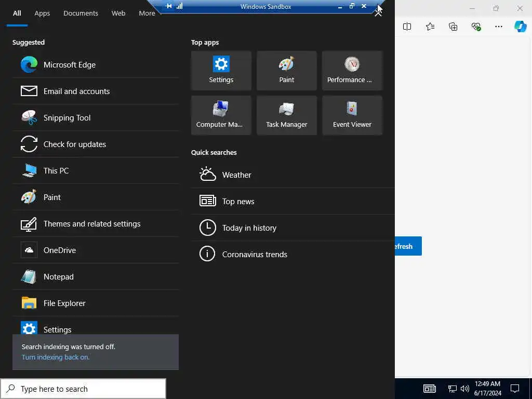
Task: Open News and interests taskbar icon
Action: point(430,389)
